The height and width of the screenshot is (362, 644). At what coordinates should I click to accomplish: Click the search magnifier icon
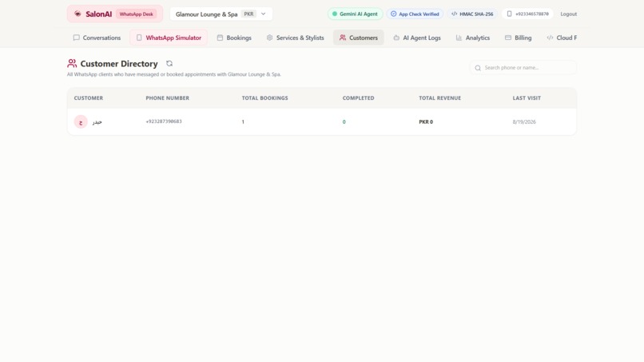(478, 68)
